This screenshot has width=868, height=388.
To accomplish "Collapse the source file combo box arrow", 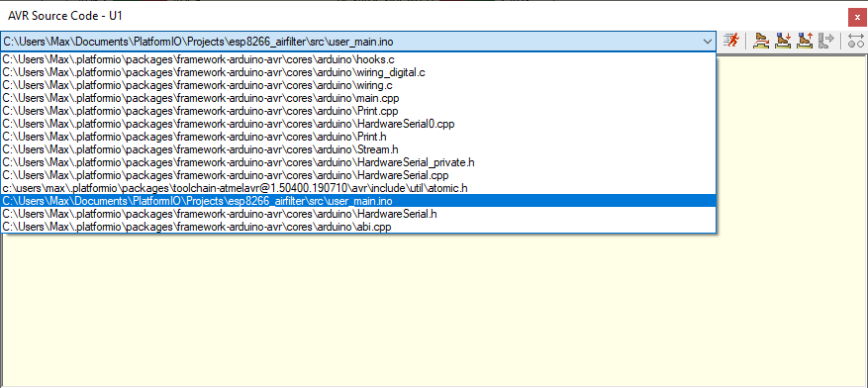I will [707, 41].
